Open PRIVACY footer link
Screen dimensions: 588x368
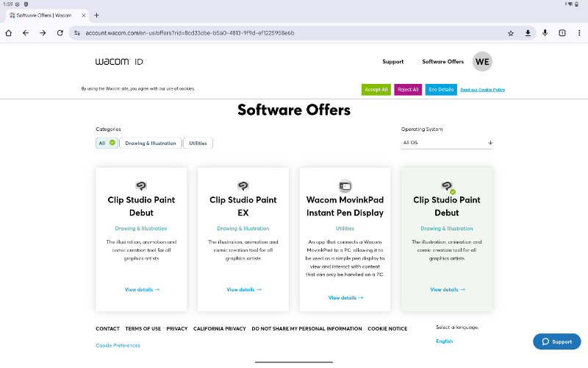point(177,328)
